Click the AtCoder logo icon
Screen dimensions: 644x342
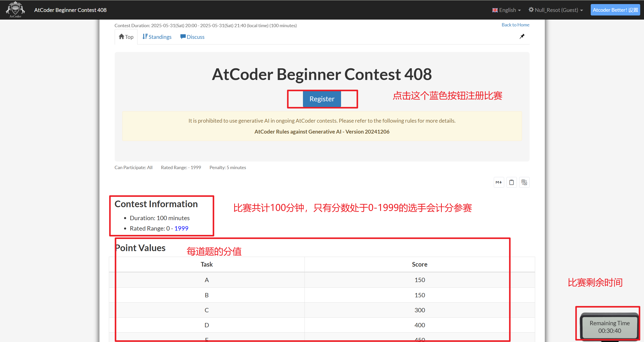pyautogui.click(x=15, y=10)
